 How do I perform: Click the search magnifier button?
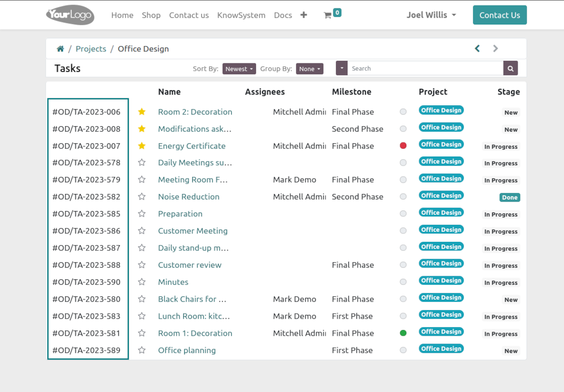click(x=510, y=69)
